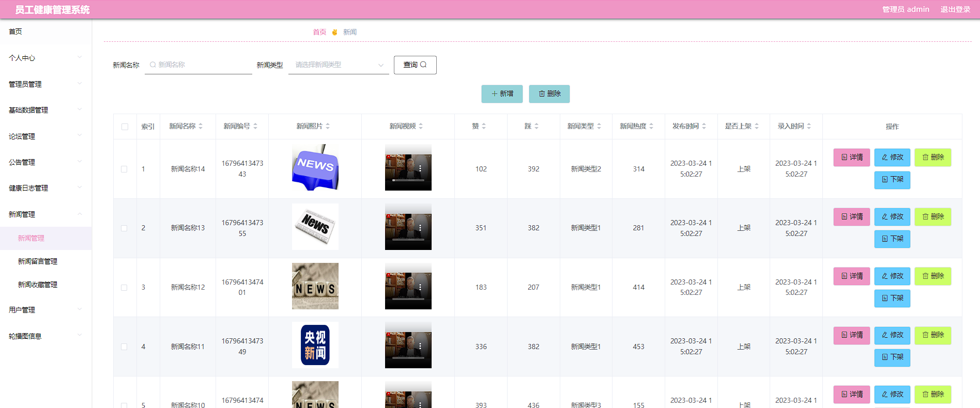980x408 pixels.
Task: Click 下架 for 新闻名称14
Action: point(892,180)
